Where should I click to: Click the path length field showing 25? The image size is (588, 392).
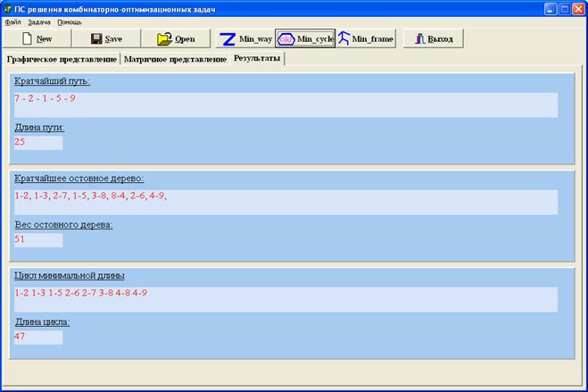click(37, 142)
